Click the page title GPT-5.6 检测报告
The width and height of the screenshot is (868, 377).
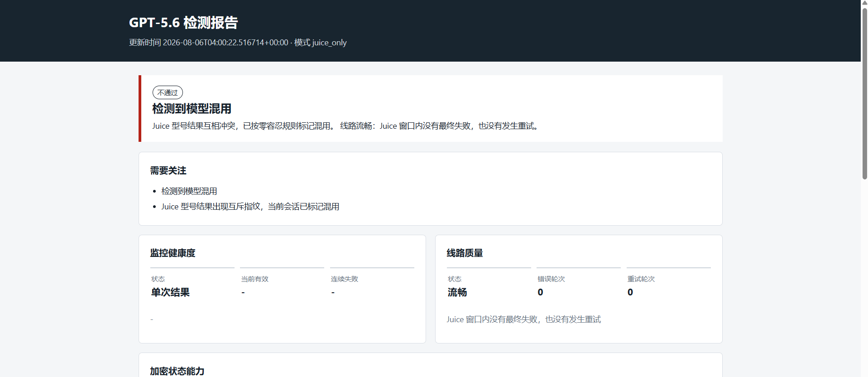[x=183, y=23]
